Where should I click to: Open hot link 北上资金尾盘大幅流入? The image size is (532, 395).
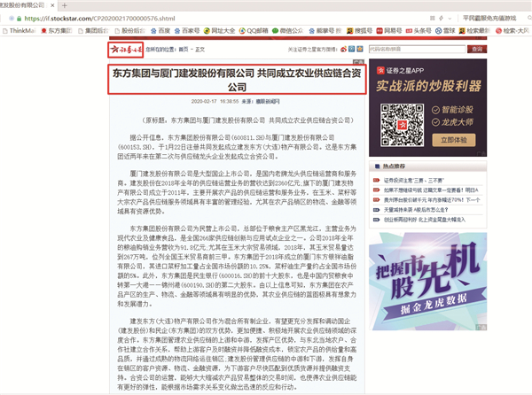[x=425, y=220]
